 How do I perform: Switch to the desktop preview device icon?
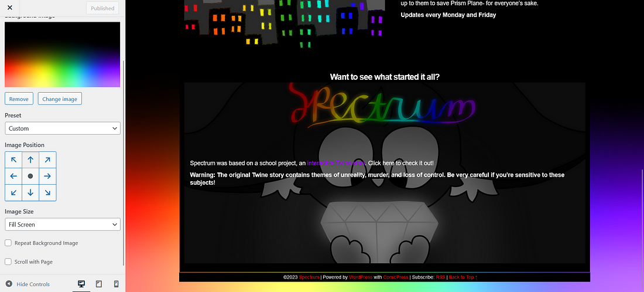click(81, 284)
